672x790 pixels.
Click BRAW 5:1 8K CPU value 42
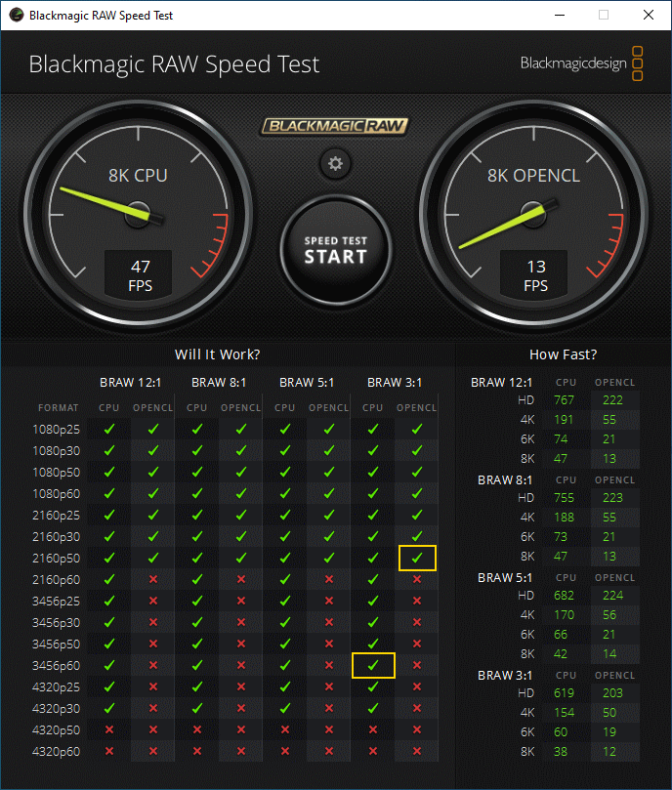(561, 654)
